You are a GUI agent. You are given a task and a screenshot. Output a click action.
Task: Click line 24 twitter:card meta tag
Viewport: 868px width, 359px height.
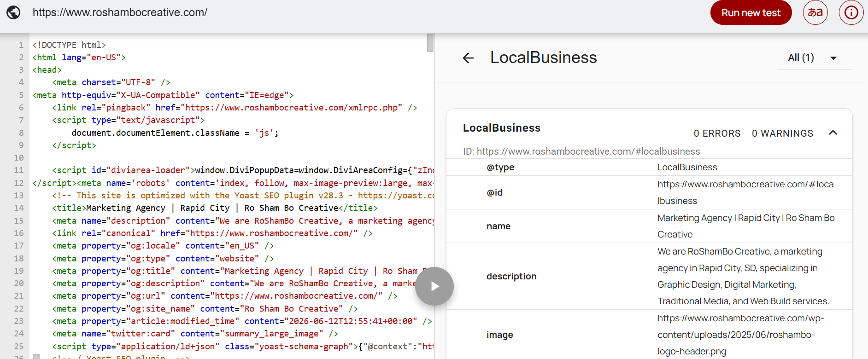pos(195,334)
